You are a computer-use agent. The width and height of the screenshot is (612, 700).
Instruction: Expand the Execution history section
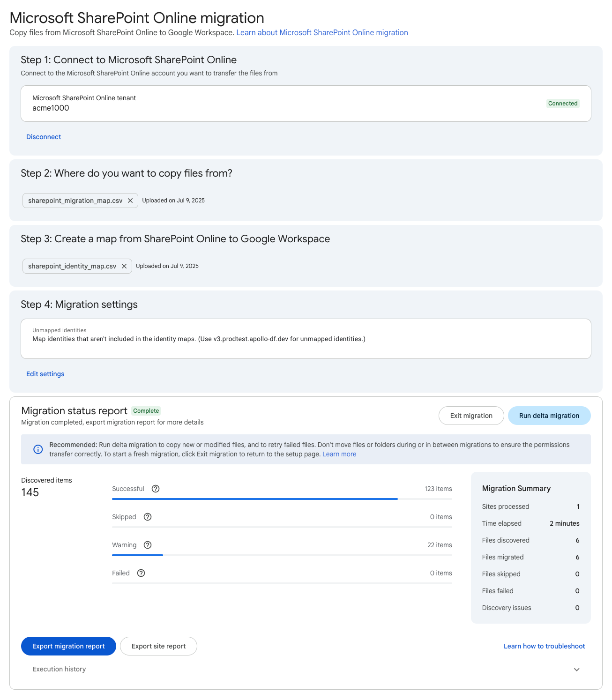pos(59,669)
